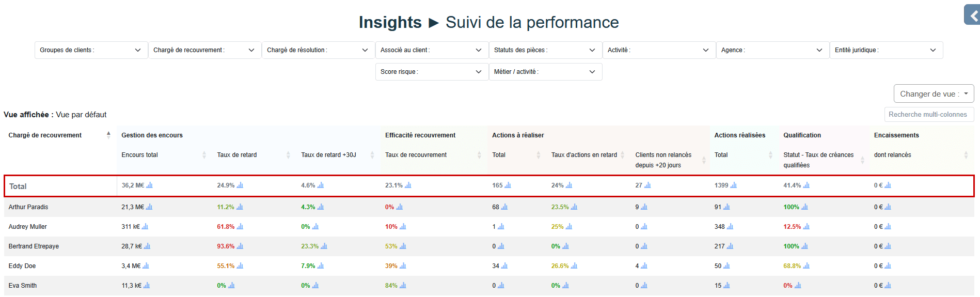The height and width of the screenshot is (297, 980).
Task: Open the Groupes de clients dropdown
Action: pyautogui.click(x=91, y=50)
